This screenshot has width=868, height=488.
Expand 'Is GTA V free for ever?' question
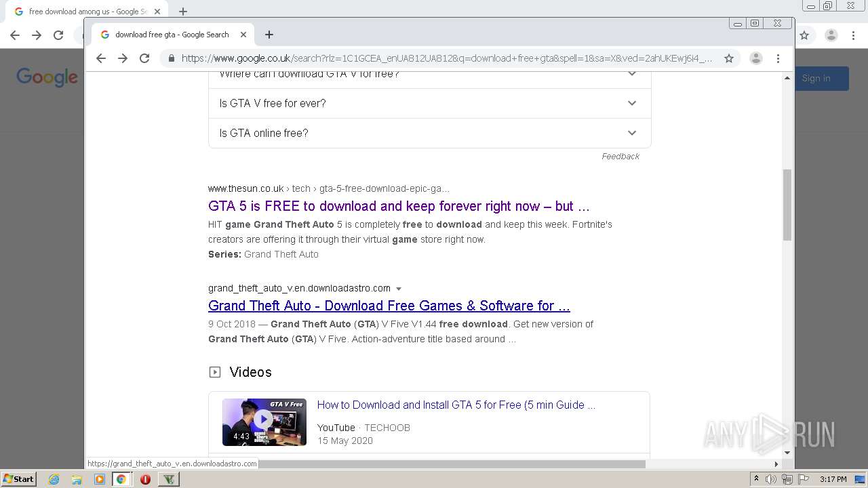(x=429, y=103)
